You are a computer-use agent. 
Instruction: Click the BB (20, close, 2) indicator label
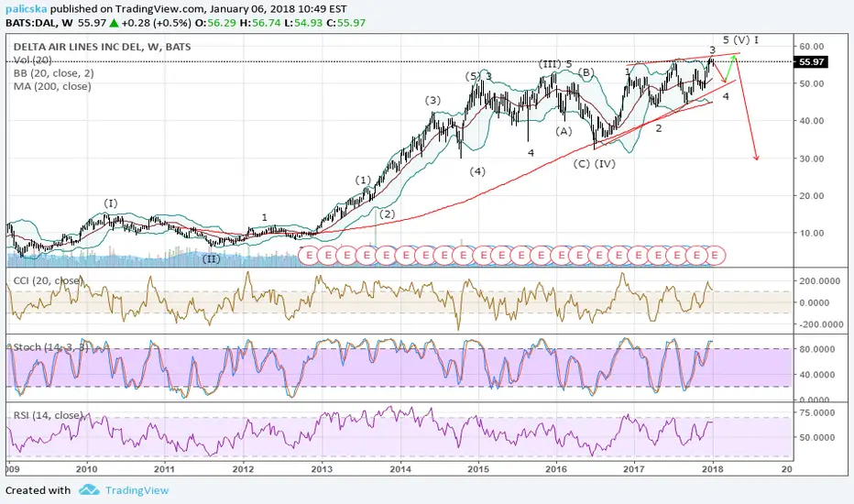click(53, 73)
